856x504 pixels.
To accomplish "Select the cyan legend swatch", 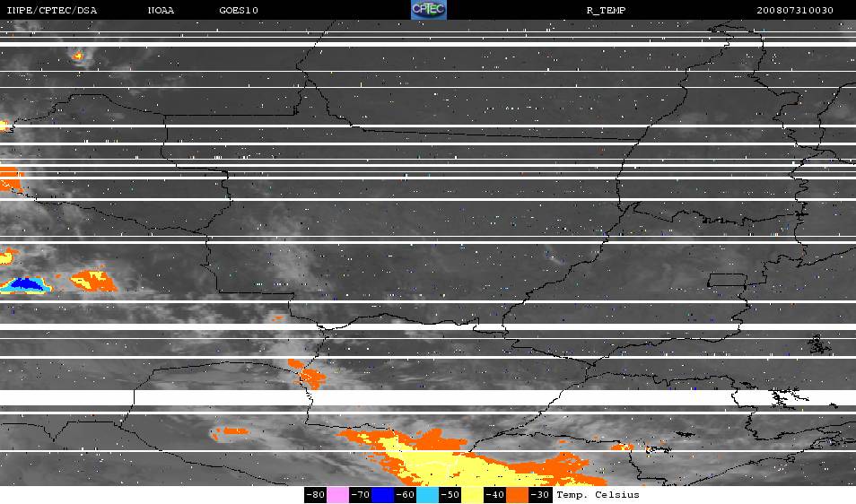I will pos(427,495).
